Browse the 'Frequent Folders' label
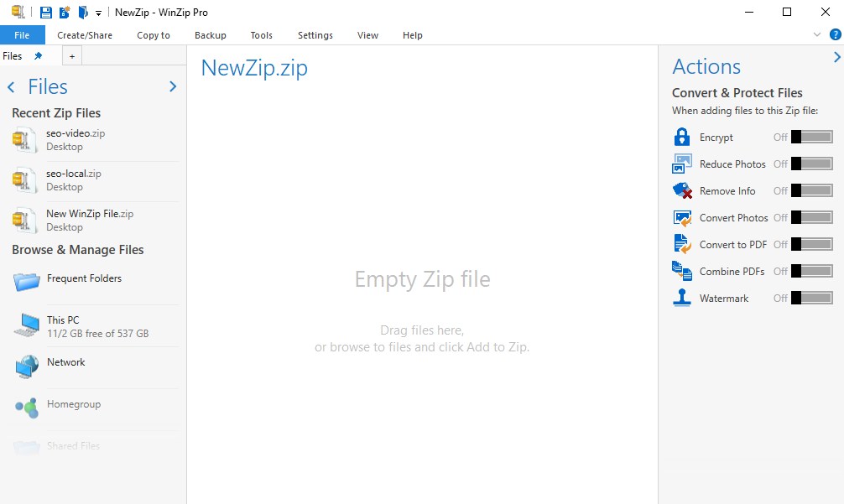844x504 pixels. [84, 278]
